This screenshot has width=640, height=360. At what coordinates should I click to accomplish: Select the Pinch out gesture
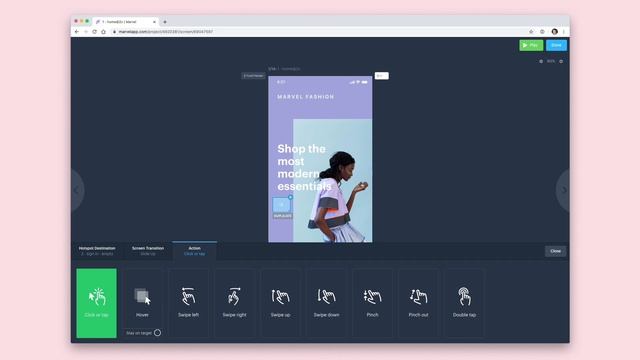coord(418,303)
